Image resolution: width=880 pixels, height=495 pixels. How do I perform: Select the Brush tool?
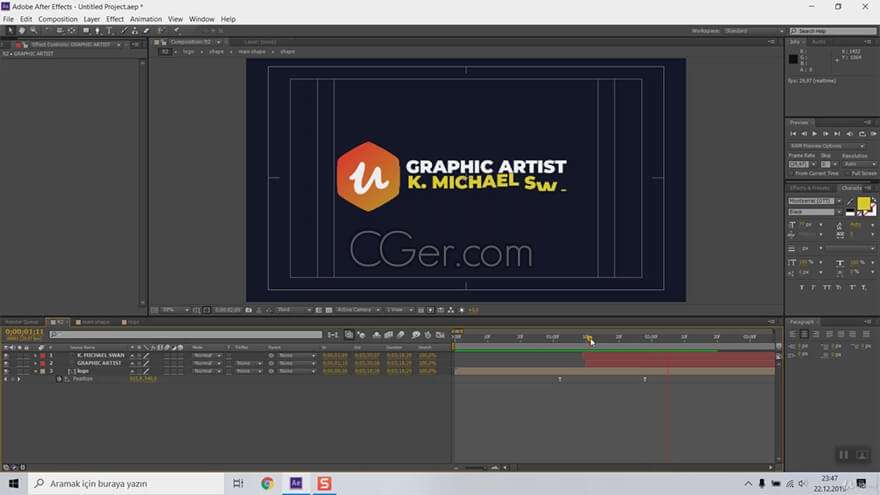point(124,31)
